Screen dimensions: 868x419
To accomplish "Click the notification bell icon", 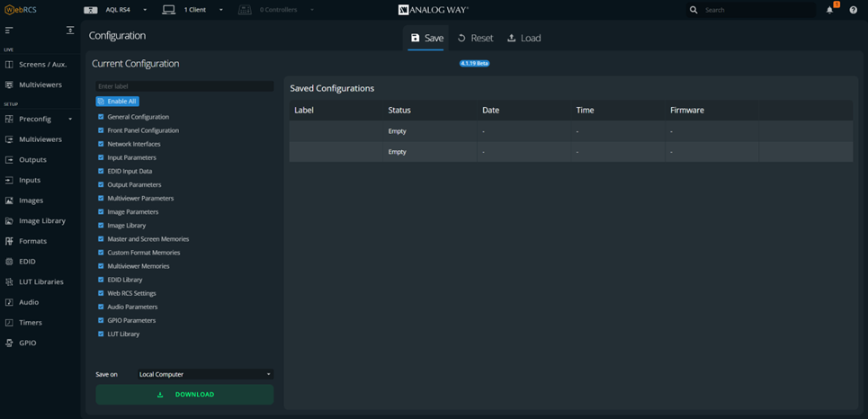I will coord(829,10).
